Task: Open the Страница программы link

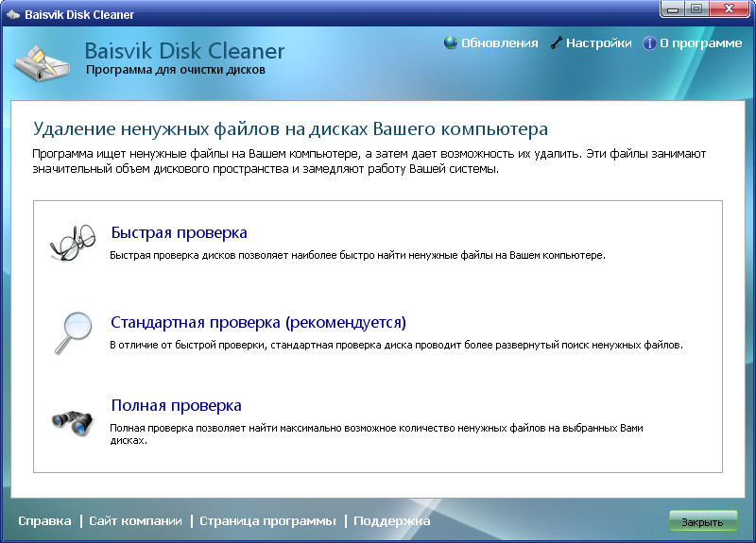Action: pos(267,521)
